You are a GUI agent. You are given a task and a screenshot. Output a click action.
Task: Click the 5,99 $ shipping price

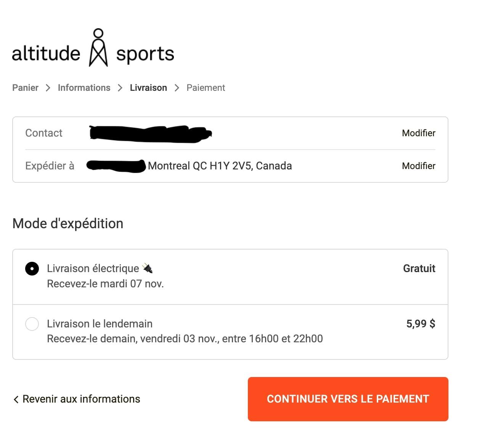(x=420, y=324)
